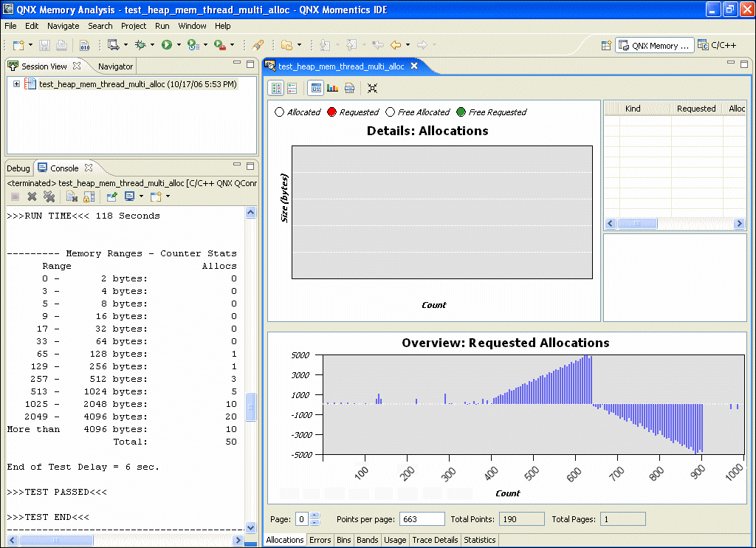The width and height of the screenshot is (756, 548).
Task: Open the Search menu
Action: [100, 26]
